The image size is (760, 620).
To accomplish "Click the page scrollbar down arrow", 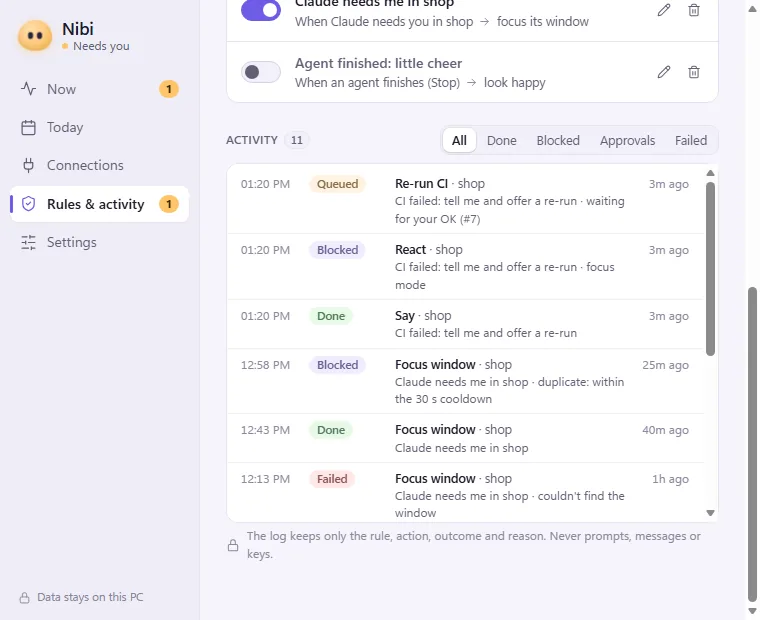I will point(752,611).
